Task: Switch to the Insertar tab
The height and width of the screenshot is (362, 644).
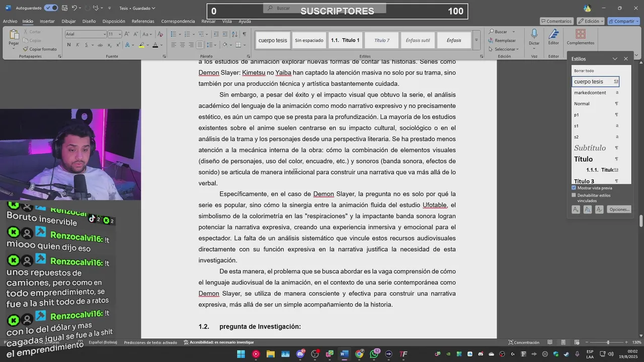Action: click(x=47, y=21)
